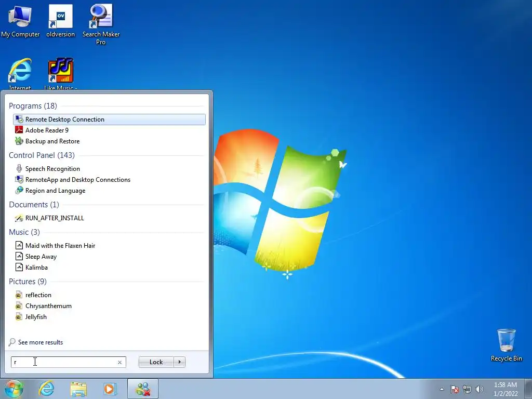Open Action Center flag icon
The width and height of the screenshot is (532, 399).
(455, 389)
